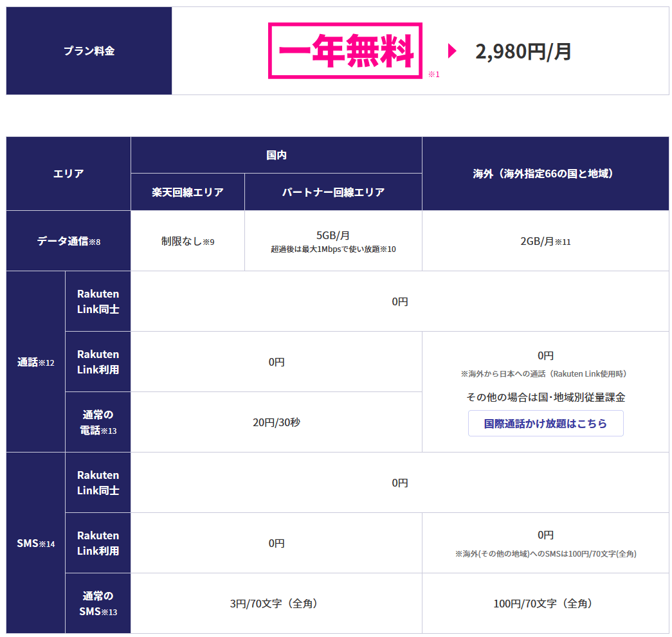This screenshot has height=637, width=672.
Task: Click the 20円/30秒 cell
Action: coord(277,422)
